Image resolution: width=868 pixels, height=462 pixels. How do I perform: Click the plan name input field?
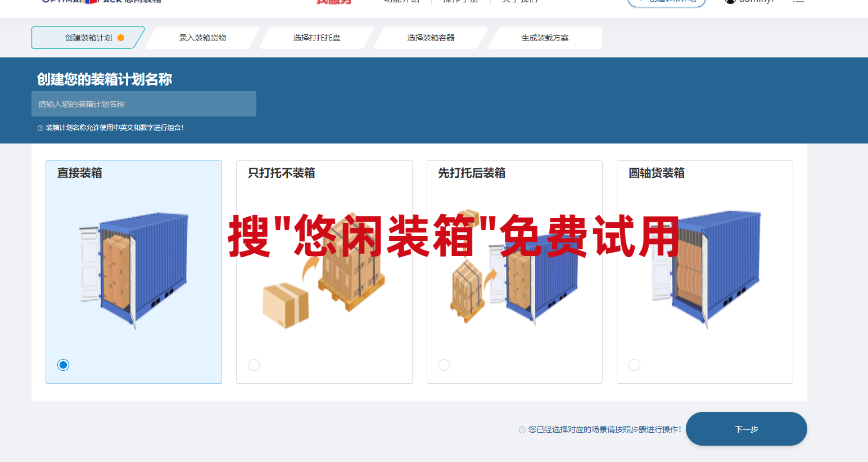pos(144,104)
